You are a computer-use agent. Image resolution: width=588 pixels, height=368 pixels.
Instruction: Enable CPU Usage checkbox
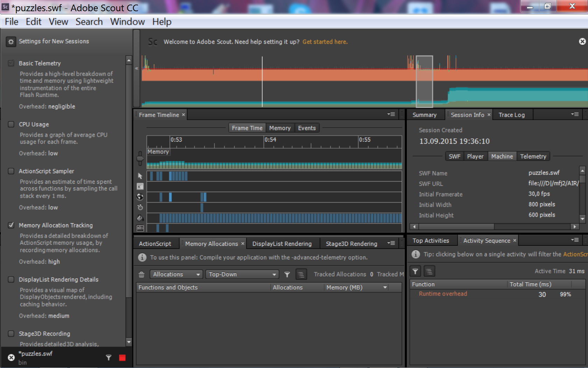11,124
